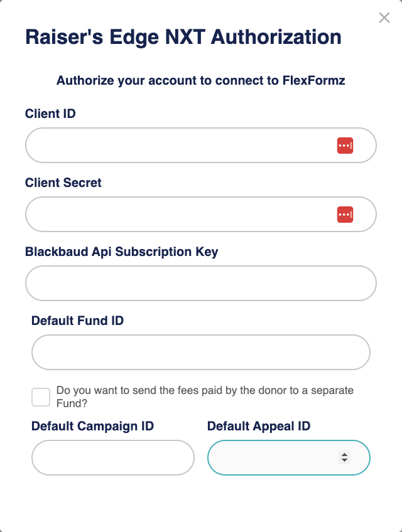Click the 'Default Fund ID' label
This screenshot has width=402, height=532.
[77, 321]
